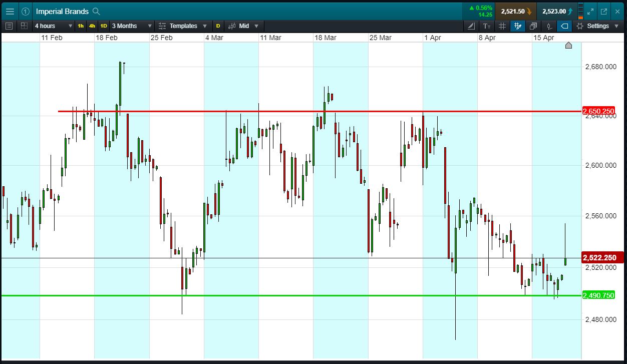This screenshot has width=627, height=364.
Task: Open the stacked windows chart layout icon
Action: [x=533, y=26]
